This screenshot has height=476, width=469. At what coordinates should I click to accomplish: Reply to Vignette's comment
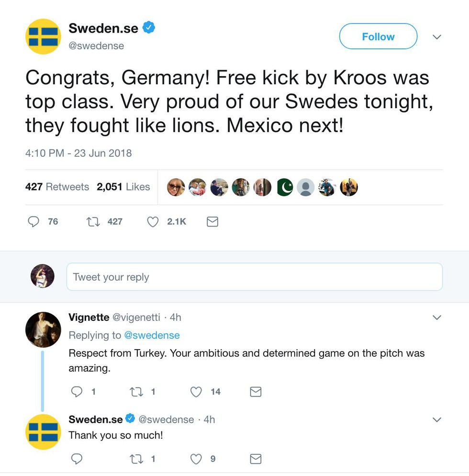point(77,392)
